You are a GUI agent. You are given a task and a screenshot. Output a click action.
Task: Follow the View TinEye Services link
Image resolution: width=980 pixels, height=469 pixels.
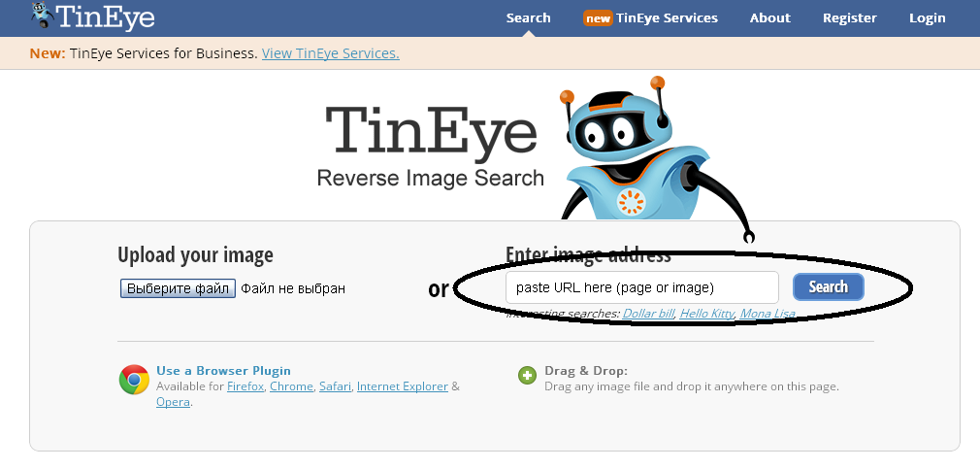coord(330,53)
